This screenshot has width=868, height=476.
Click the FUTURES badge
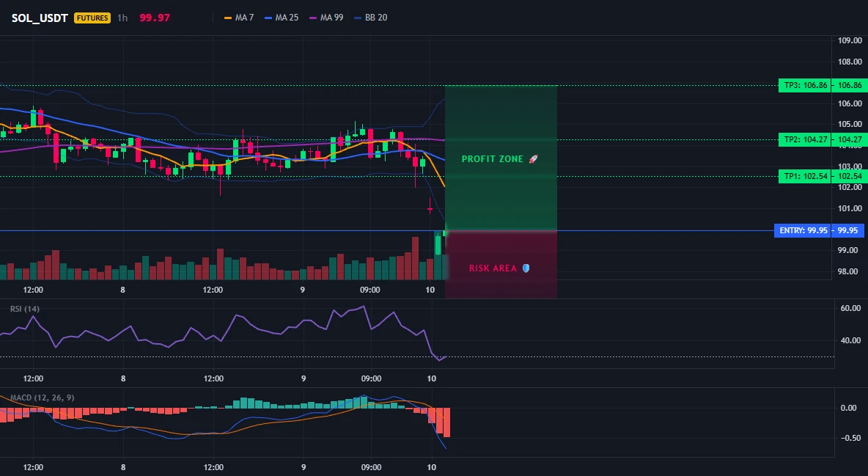[x=92, y=18]
